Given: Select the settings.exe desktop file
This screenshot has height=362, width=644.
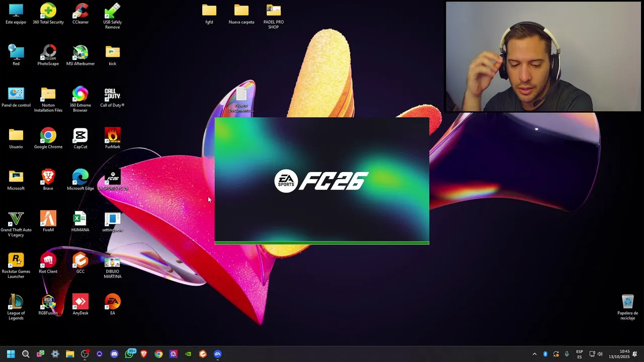Looking at the screenshot, I should [x=113, y=222].
